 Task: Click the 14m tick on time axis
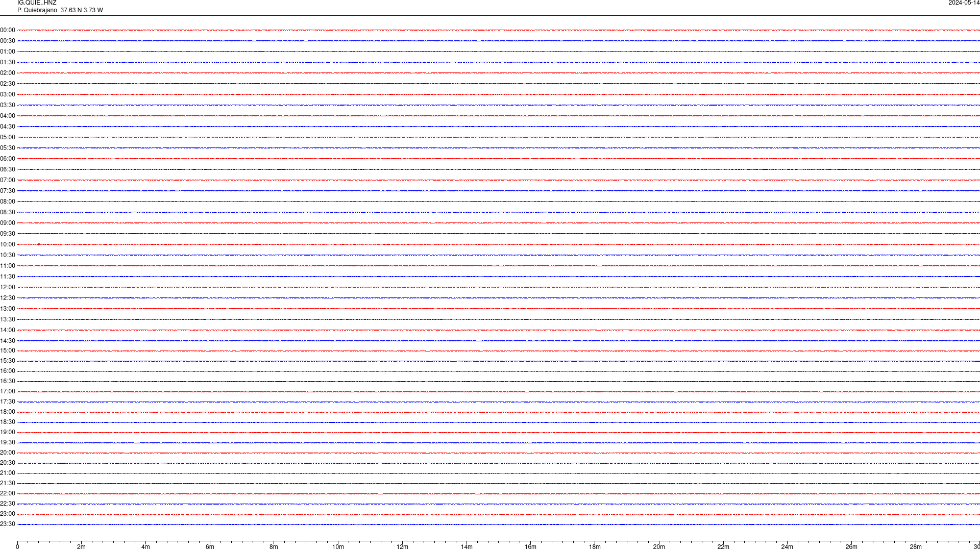pyautogui.click(x=467, y=547)
